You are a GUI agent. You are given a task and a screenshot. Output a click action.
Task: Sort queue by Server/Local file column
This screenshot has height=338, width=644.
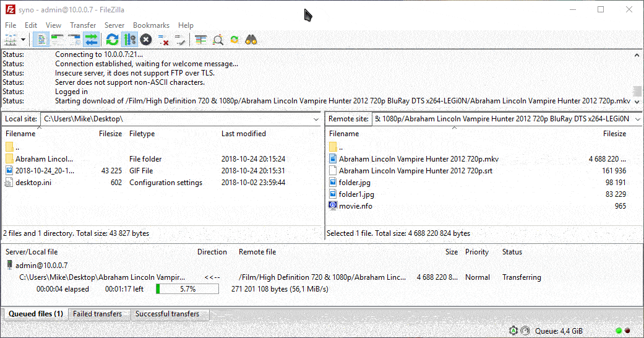[x=32, y=252]
